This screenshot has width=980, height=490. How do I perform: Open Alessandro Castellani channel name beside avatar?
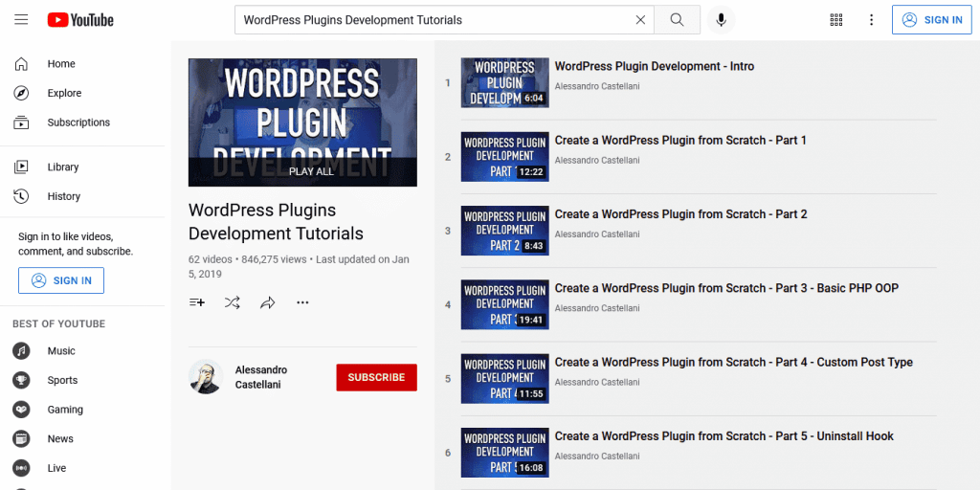point(261,377)
